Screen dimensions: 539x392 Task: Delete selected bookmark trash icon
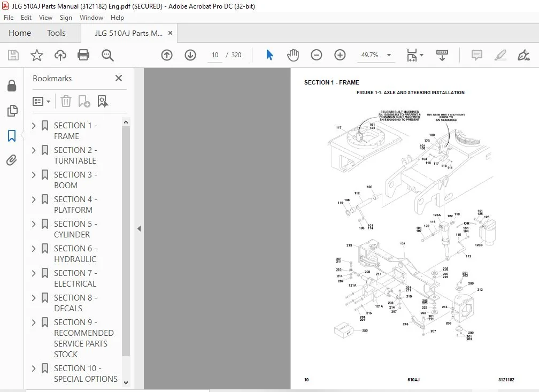coord(66,101)
